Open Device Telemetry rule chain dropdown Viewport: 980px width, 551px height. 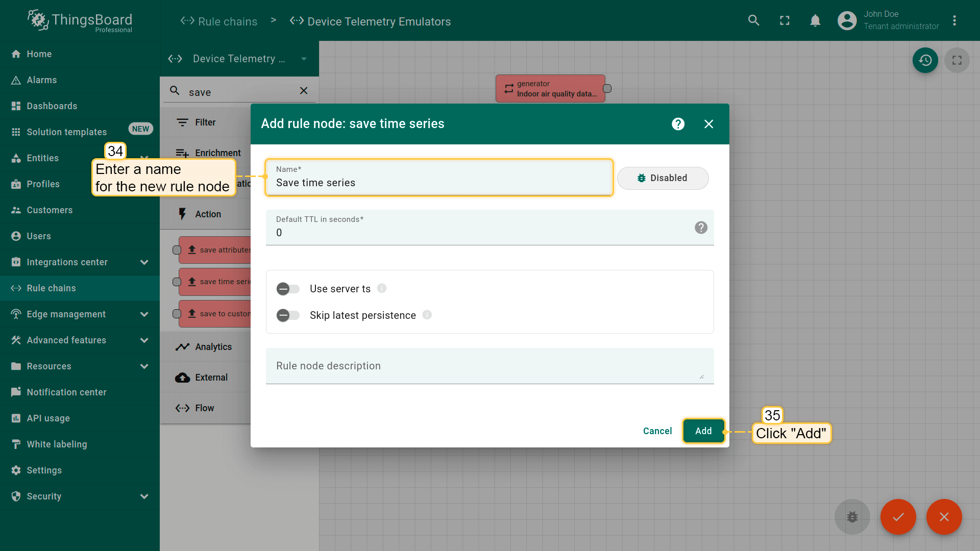304,59
